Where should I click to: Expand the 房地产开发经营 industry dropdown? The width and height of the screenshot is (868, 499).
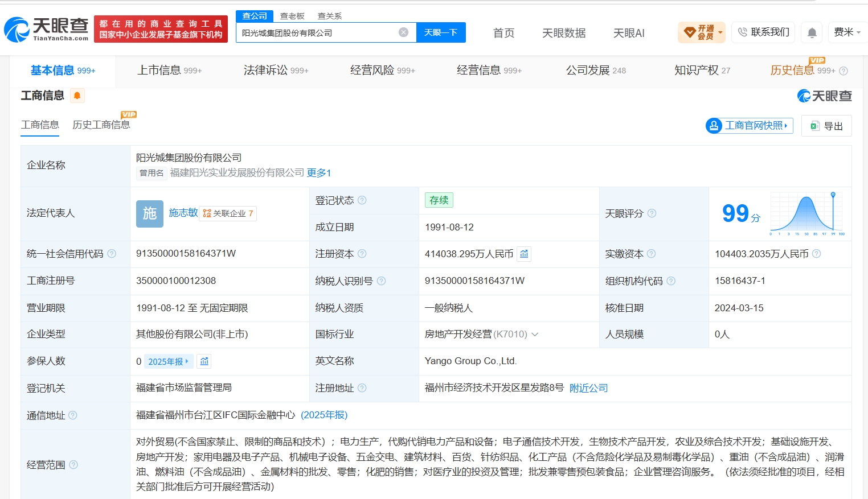[535, 335]
